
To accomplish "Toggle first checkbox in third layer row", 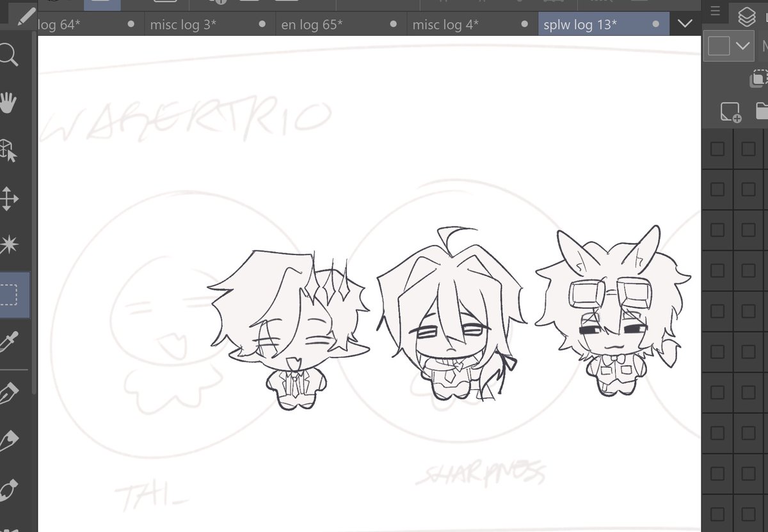I will click(717, 230).
